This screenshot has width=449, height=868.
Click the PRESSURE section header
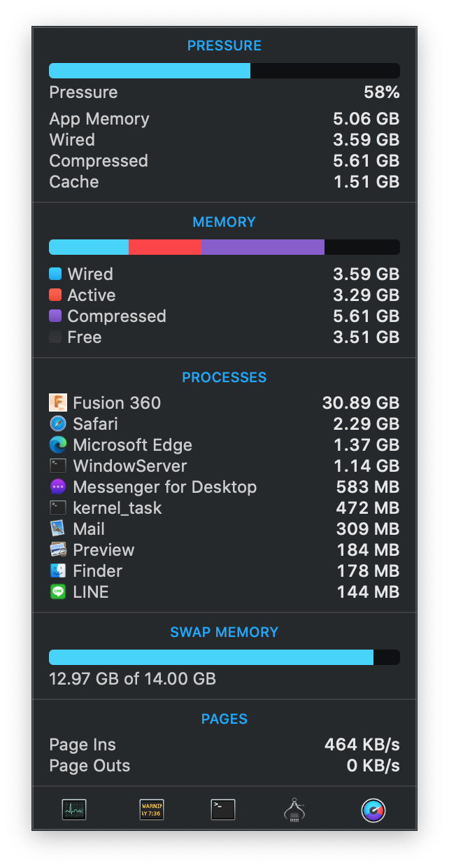pyautogui.click(x=224, y=45)
